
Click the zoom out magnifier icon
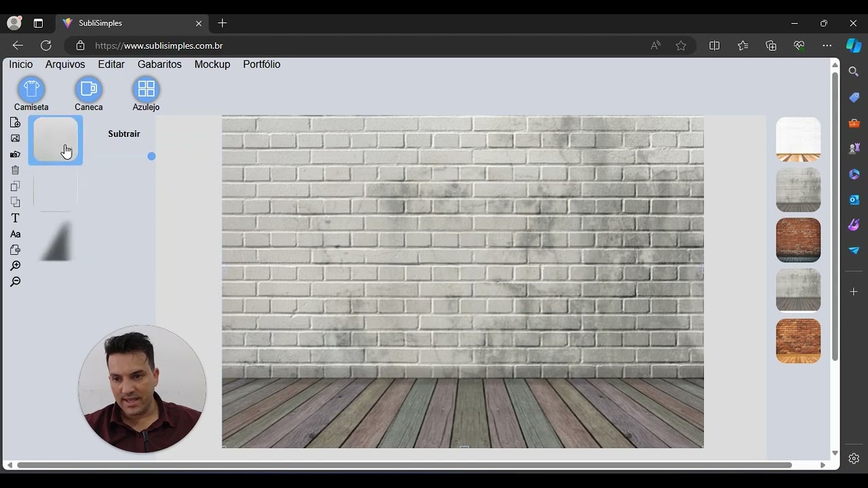click(x=15, y=282)
